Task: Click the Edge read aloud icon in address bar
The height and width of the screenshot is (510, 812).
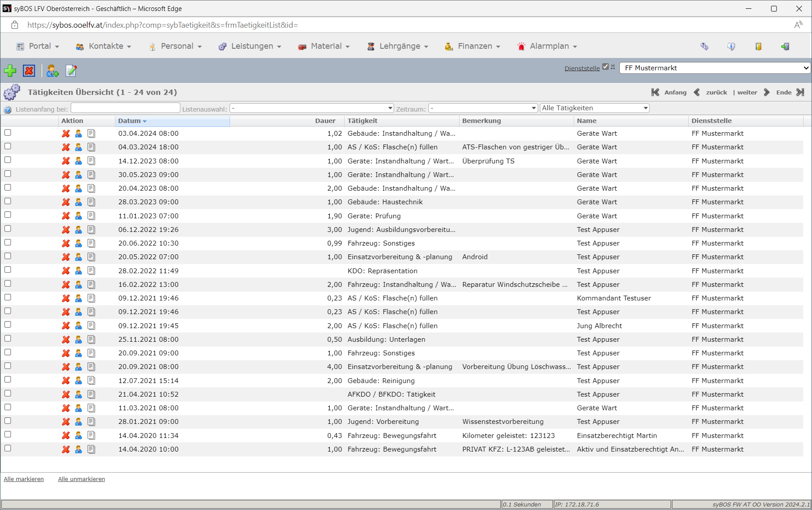Action: point(798,25)
